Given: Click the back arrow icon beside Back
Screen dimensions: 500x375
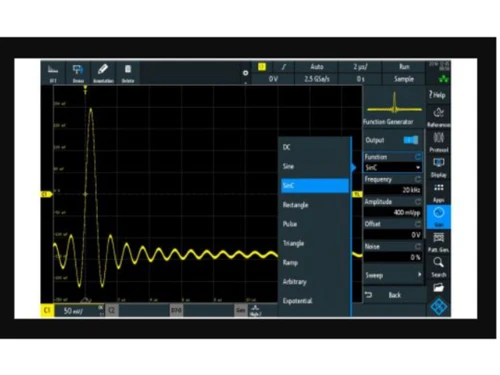Looking at the screenshot, I should pyautogui.click(x=368, y=295).
